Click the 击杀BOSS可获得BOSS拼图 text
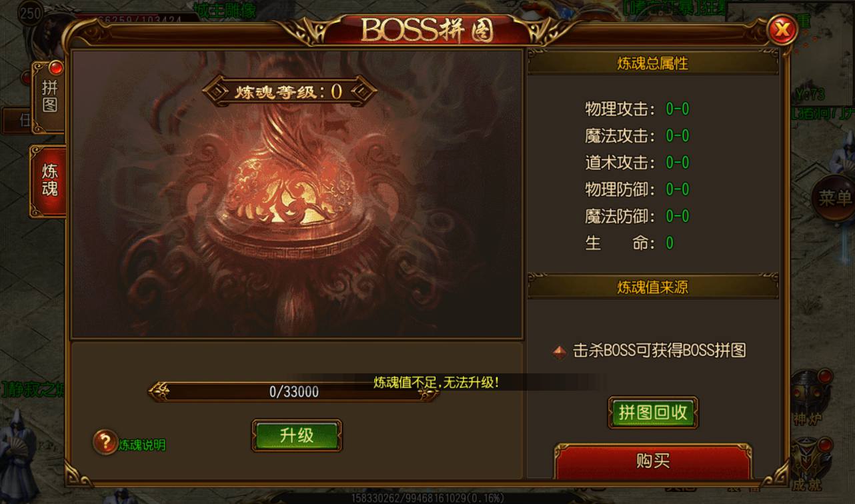Viewport: 855px width, 504px height. point(660,351)
